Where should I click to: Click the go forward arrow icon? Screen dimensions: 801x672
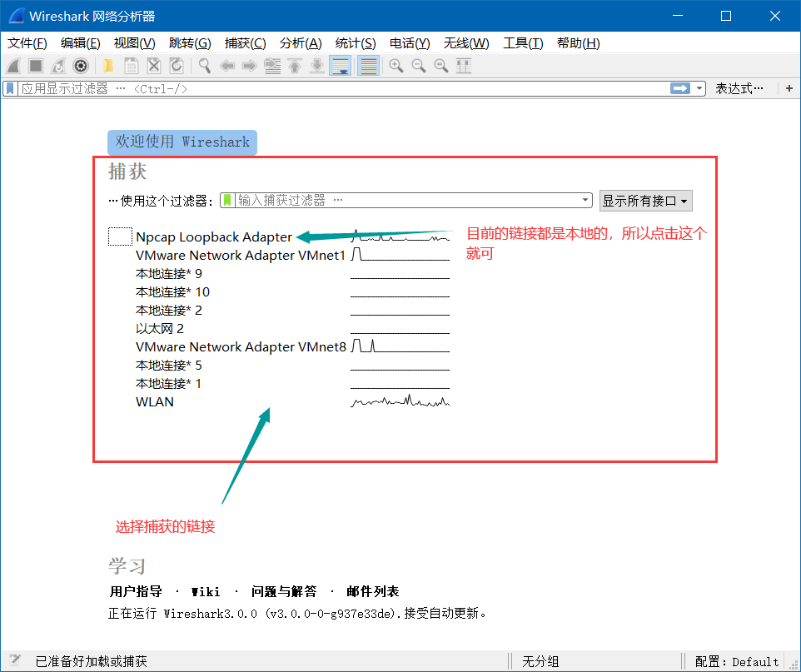point(249,66)
